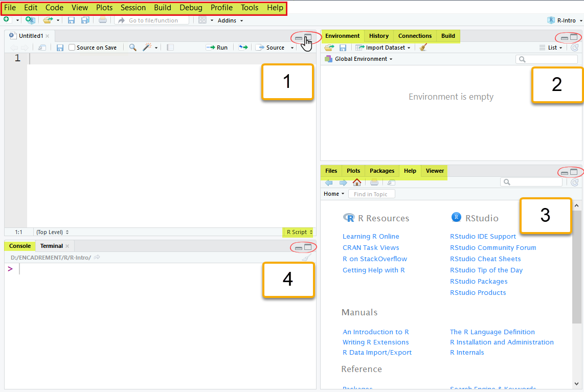
Task: Click the compile report notebook icon
Action: (170, 48)
